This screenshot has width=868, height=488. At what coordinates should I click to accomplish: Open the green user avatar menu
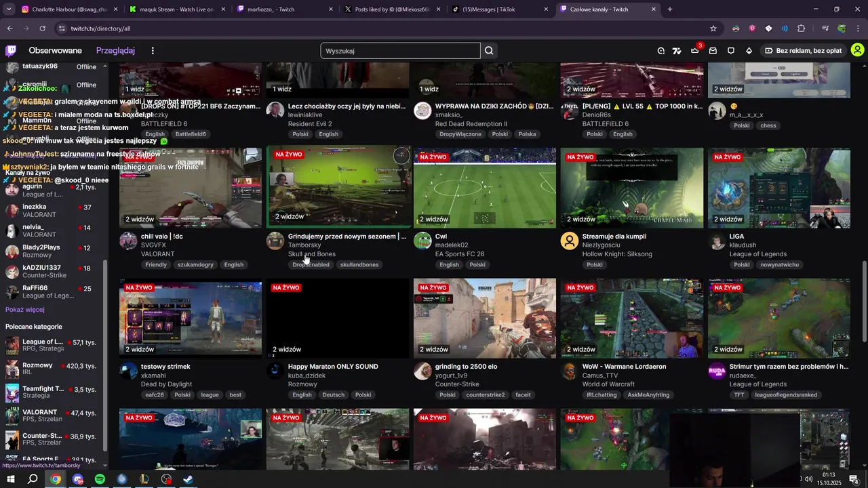click(857, 50)
